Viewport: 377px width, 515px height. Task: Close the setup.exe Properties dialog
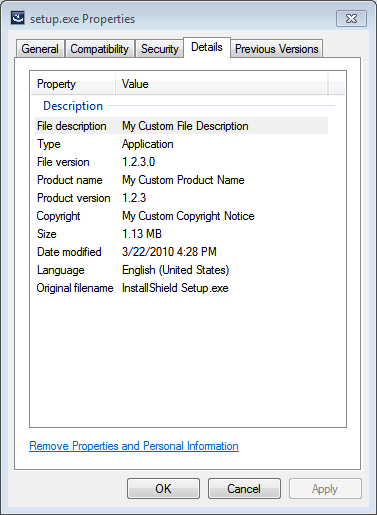(351, 18)
